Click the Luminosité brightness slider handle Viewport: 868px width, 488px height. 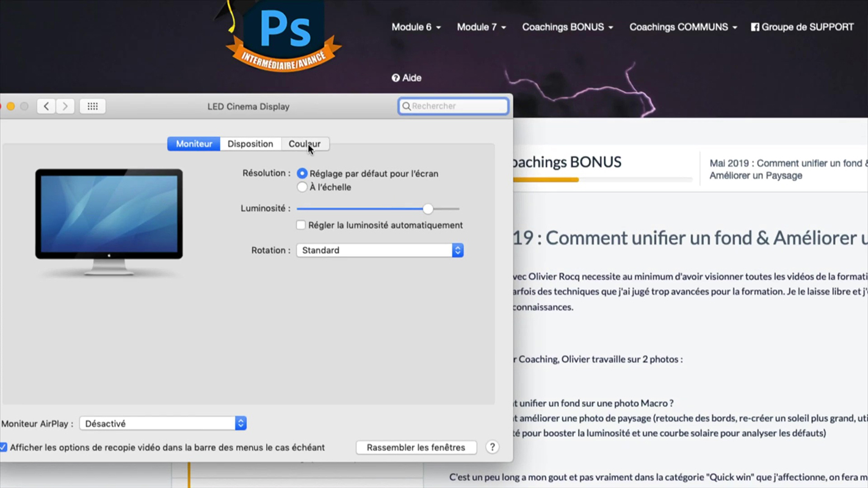[x=428, y=209]
